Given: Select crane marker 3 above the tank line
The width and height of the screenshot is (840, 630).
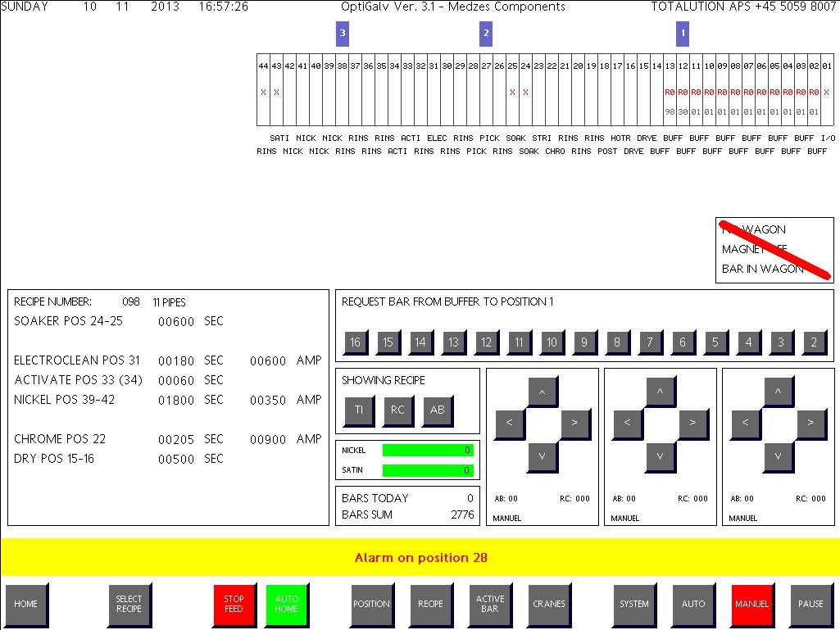Looking at the screenshot, I should pos(343,34).
